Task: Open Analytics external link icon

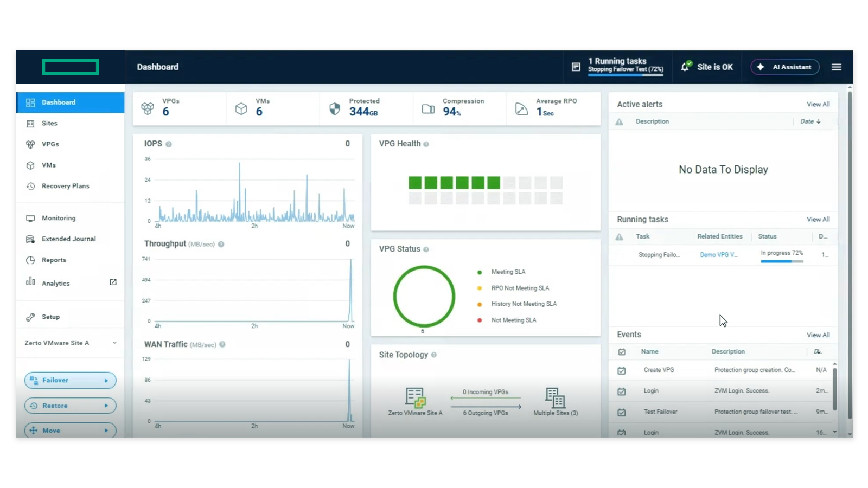Action: click(113, 282)
